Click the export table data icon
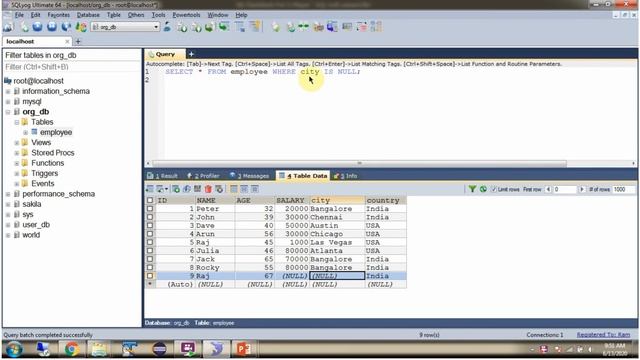Screen dimensions: 640x360 click(150, 189)
